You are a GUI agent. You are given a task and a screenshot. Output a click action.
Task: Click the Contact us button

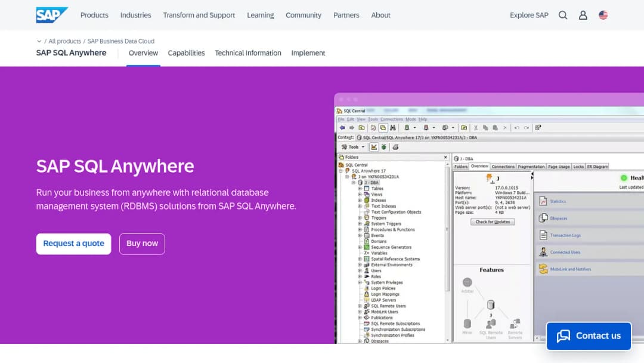pyautogui.click(x=589, y=336)
